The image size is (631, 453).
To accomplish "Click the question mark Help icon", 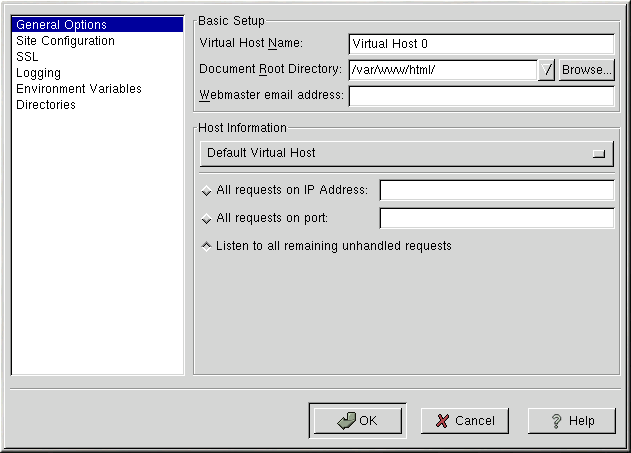I will pos(556,421).
